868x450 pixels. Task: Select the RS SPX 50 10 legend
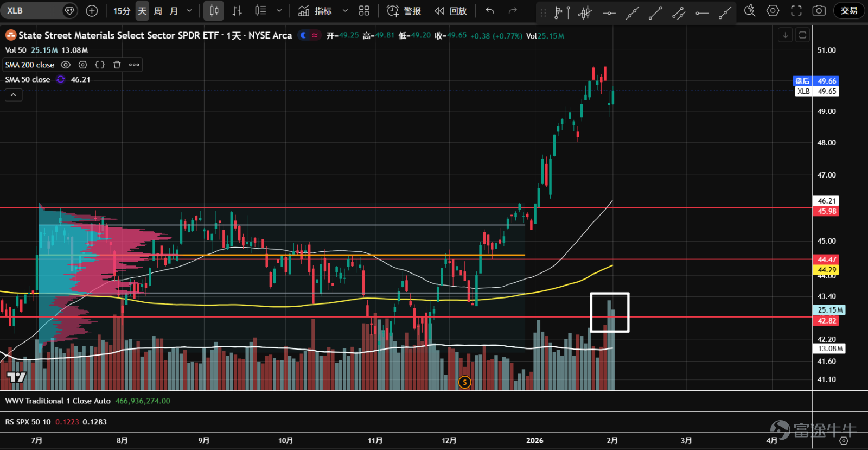pos(28,422)
